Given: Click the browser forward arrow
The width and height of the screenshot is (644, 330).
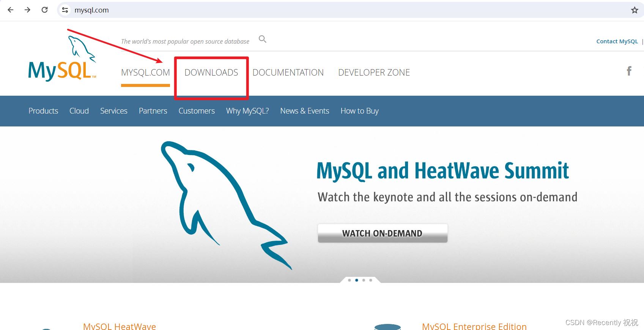Looking at the screenshot, I should pyautogui.click(x=27, y=10).
